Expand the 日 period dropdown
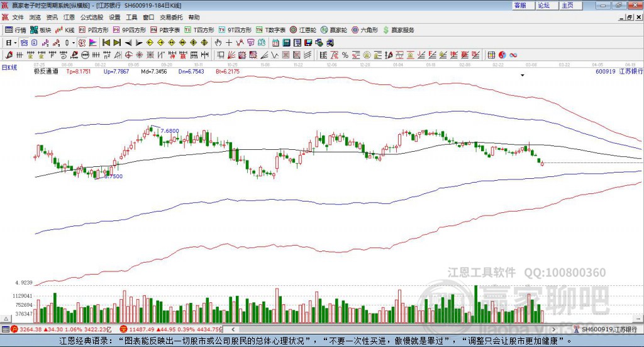This screenshot has height=347, width=644. [15, 43]
